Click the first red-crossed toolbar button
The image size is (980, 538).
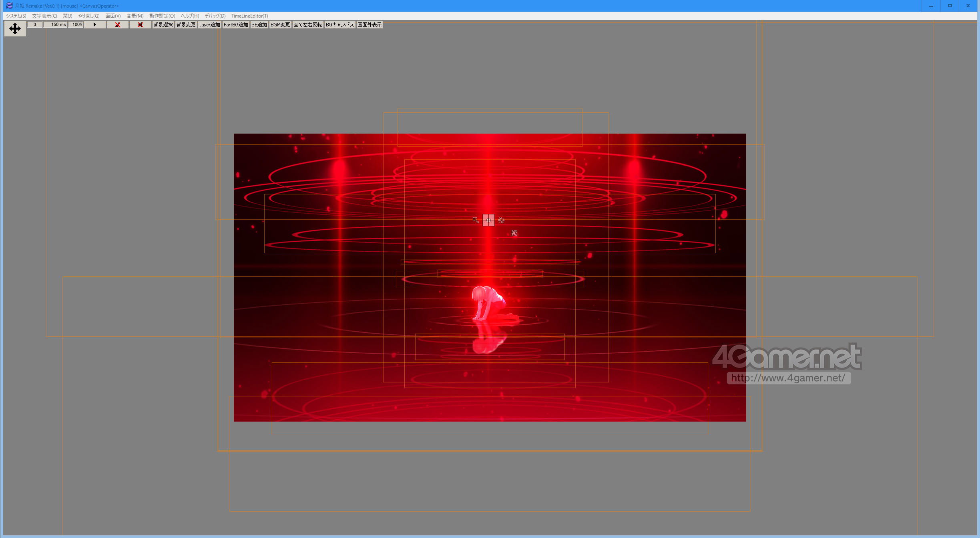(118, 25)
